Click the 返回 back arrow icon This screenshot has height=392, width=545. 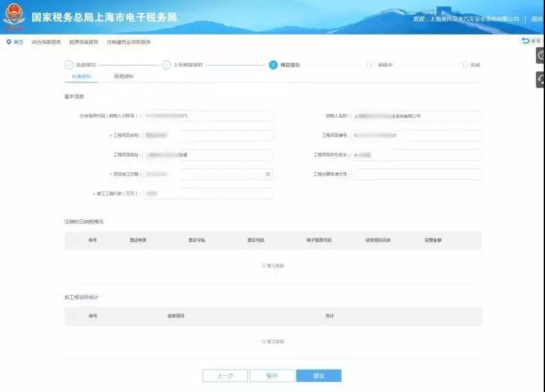coord(525,40)
